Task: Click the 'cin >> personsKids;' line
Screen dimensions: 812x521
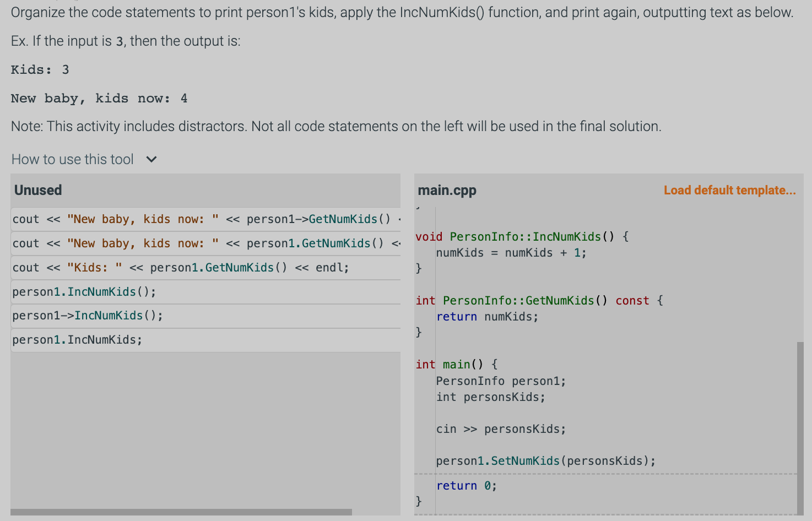Action: (x=501, y=429)
